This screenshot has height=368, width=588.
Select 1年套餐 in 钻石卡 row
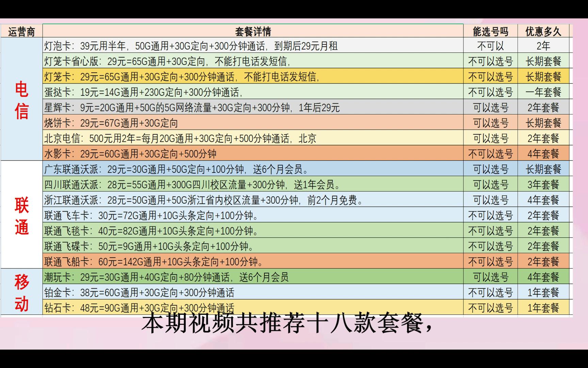point(543,307)
